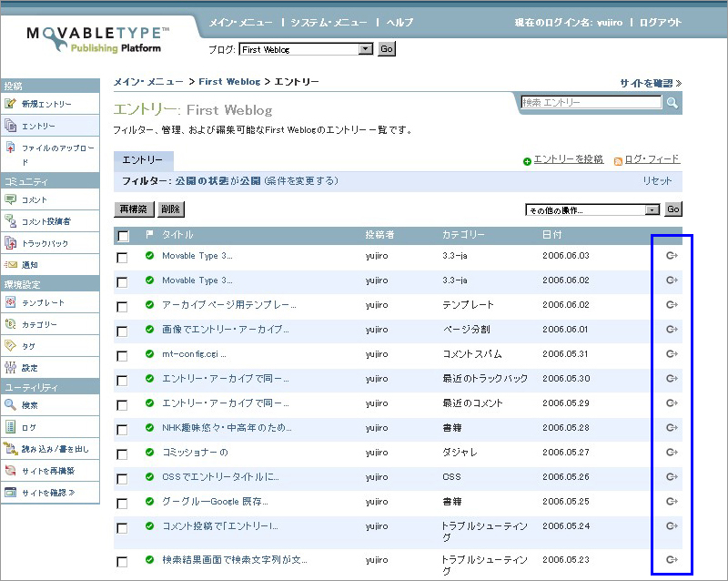Viewport: 728px width, 581px height.
Task: Click view arrow for the 2006.05.23 entry
Action: click(x=672, y=559)
